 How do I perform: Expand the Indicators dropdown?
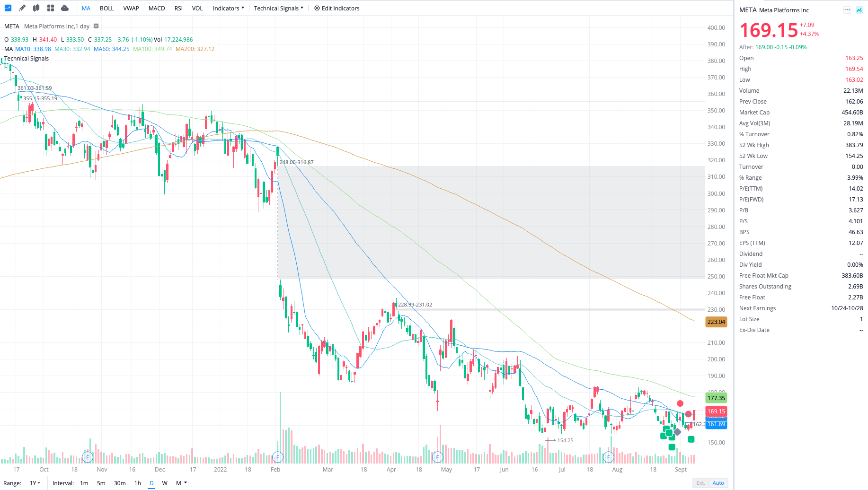229,8
